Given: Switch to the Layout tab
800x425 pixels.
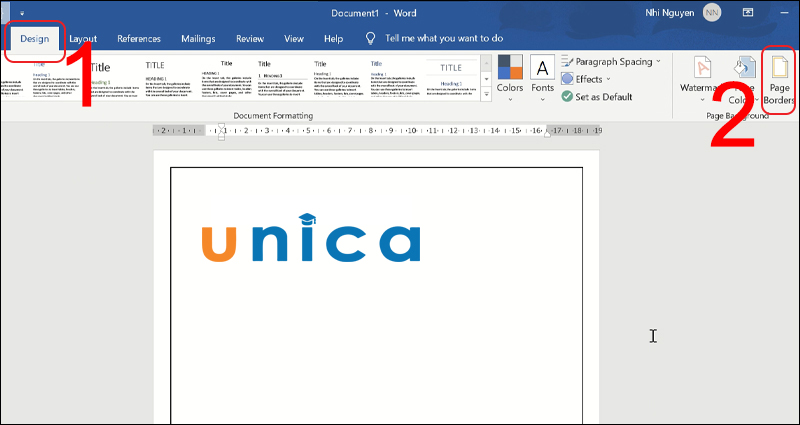Looking at the screenshot, I should point(83,39).
